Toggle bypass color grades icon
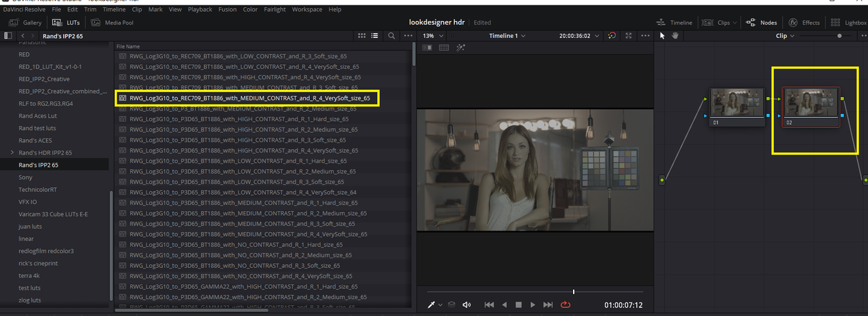This screenshot has height=316, width=868. point(612,35)
